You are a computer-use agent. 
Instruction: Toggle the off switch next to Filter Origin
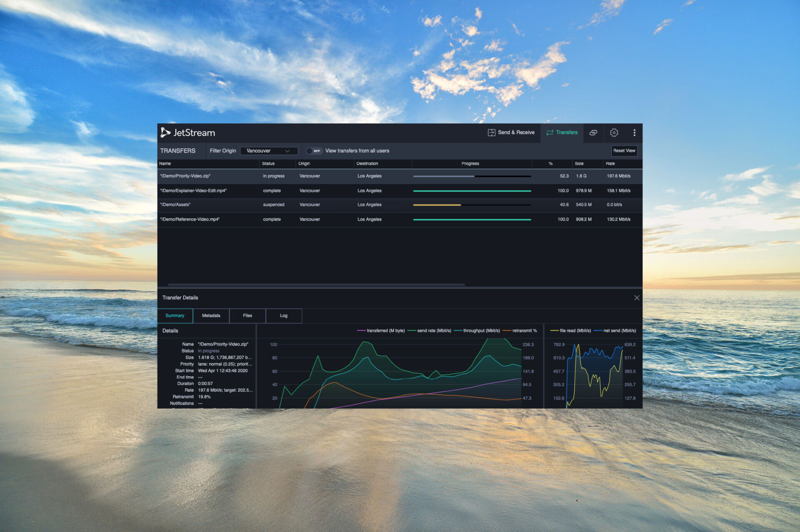[303, 151]
